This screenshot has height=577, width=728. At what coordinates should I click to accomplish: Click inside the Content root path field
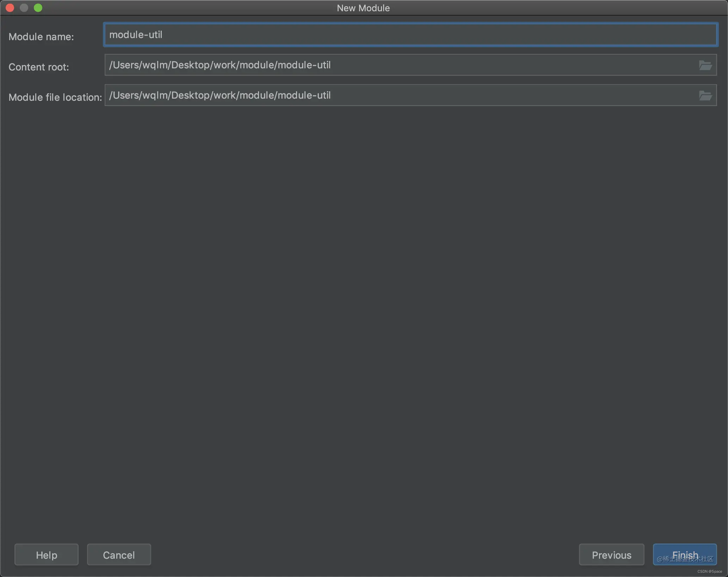pyautogui.click(x=493, y=65)
